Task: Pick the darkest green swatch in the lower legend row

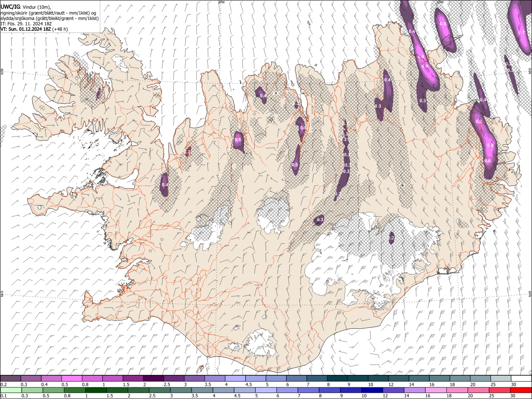Action: (96, 390)
